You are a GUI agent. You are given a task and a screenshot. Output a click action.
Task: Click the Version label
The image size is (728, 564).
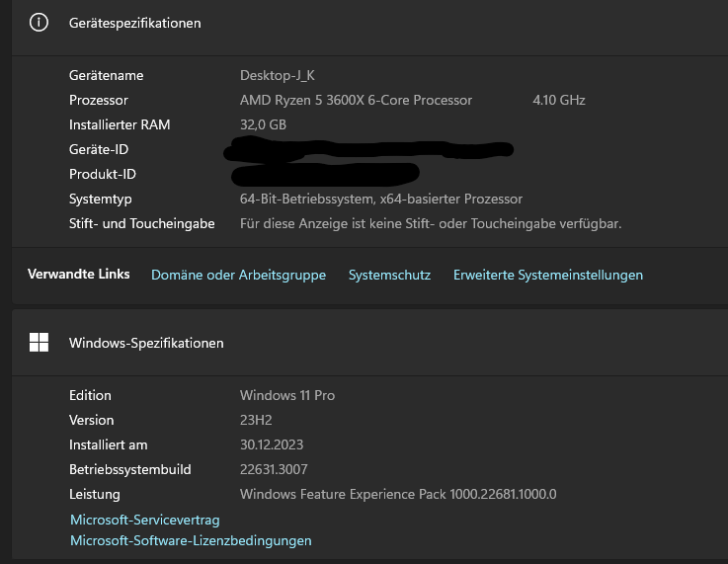92,420
